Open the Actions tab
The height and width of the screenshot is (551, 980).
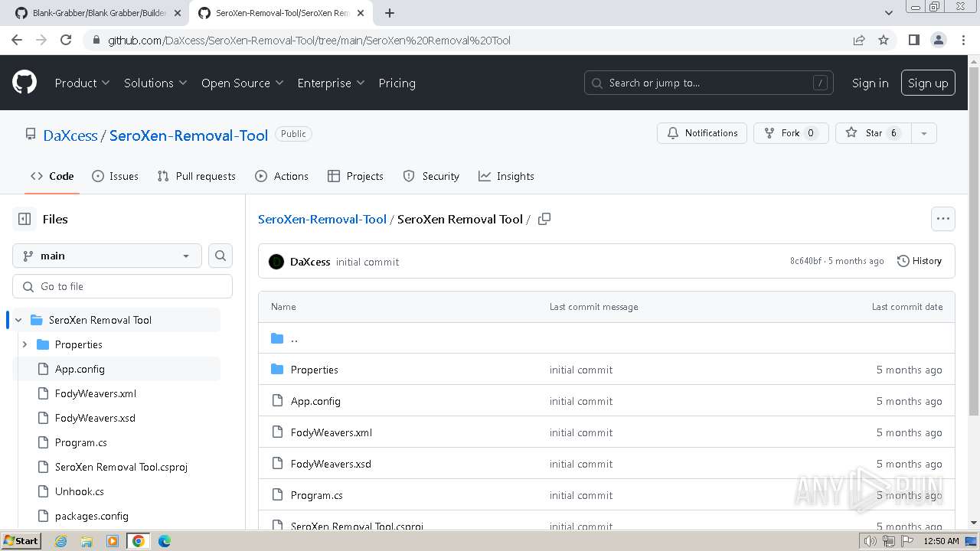(282, 176)
